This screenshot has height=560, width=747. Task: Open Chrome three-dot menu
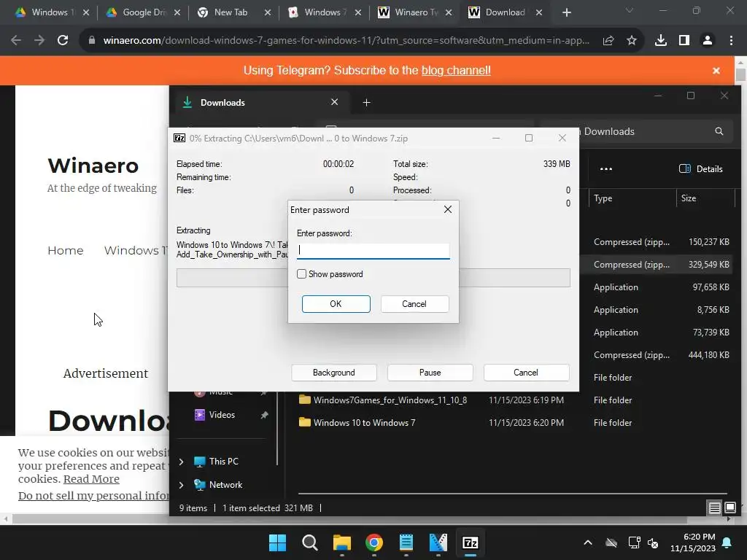(x=731, y=41)
